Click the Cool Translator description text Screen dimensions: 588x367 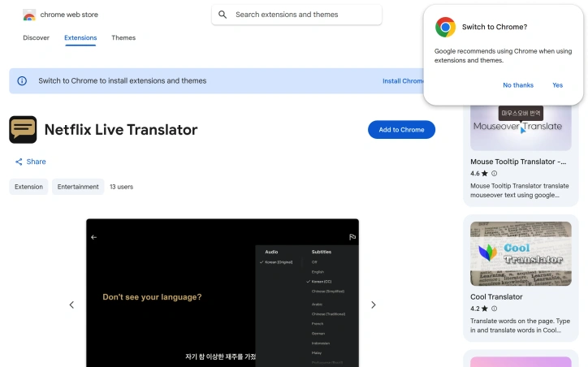coord(520,326)
